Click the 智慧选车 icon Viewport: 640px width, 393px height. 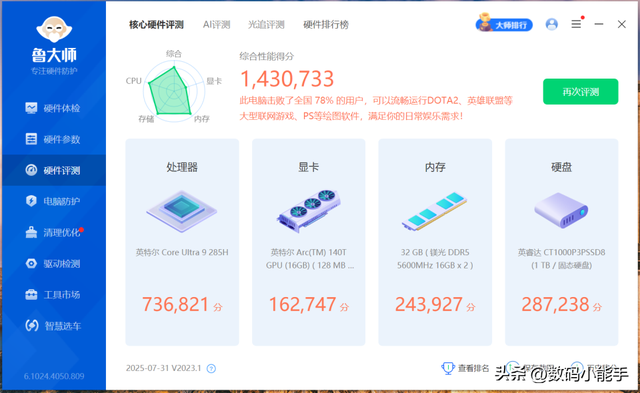[31, 326]
